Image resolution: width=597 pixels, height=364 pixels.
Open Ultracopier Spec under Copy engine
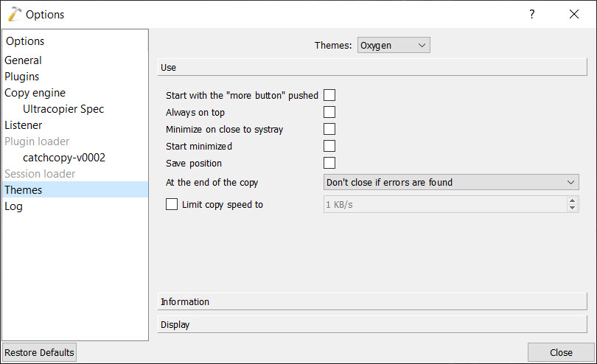pos(63,109)
